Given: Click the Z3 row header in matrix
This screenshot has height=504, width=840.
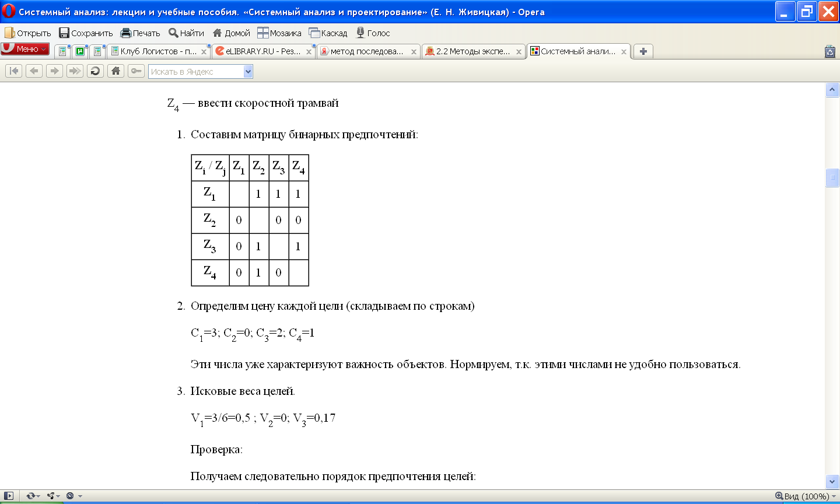Looking at the screenshot, I should pos(210,246).
